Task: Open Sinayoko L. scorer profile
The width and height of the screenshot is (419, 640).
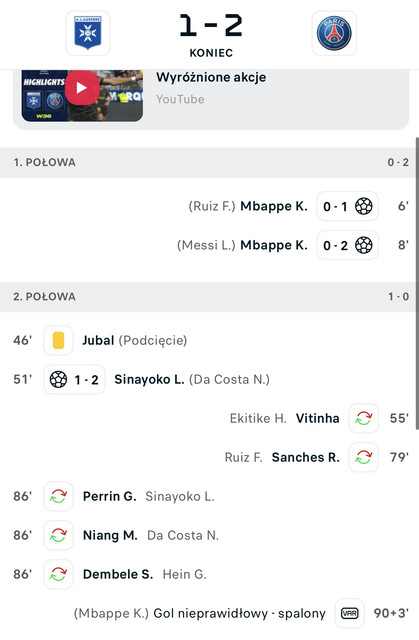Action: [x=149, y=380]
